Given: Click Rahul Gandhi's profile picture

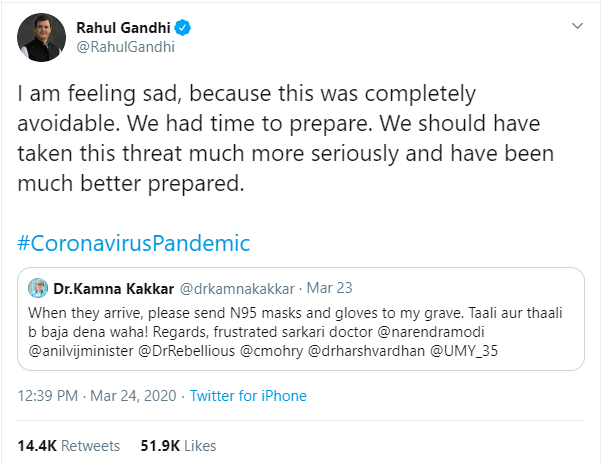Looking at the screenshot, I should (42, 39).
